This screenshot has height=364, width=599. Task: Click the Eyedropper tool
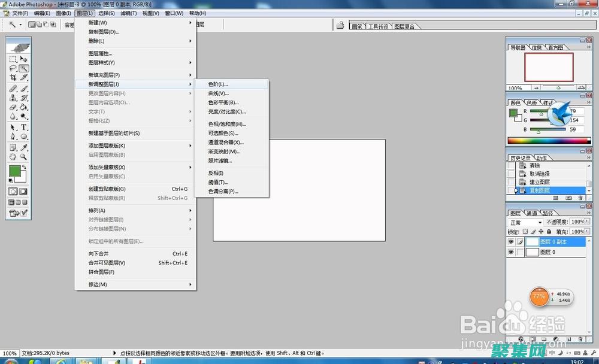click(x=24, y=147)
